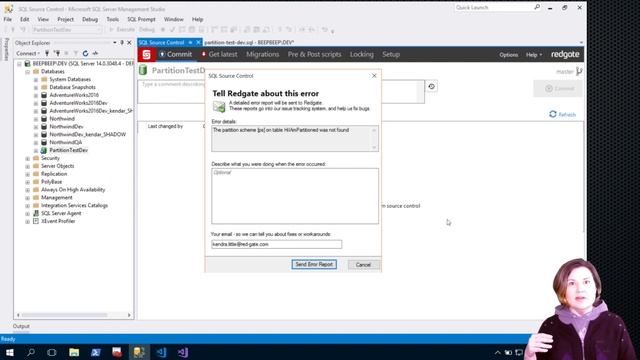
Task: Open the SQL Prompt menu
Action: coord(141,19)
